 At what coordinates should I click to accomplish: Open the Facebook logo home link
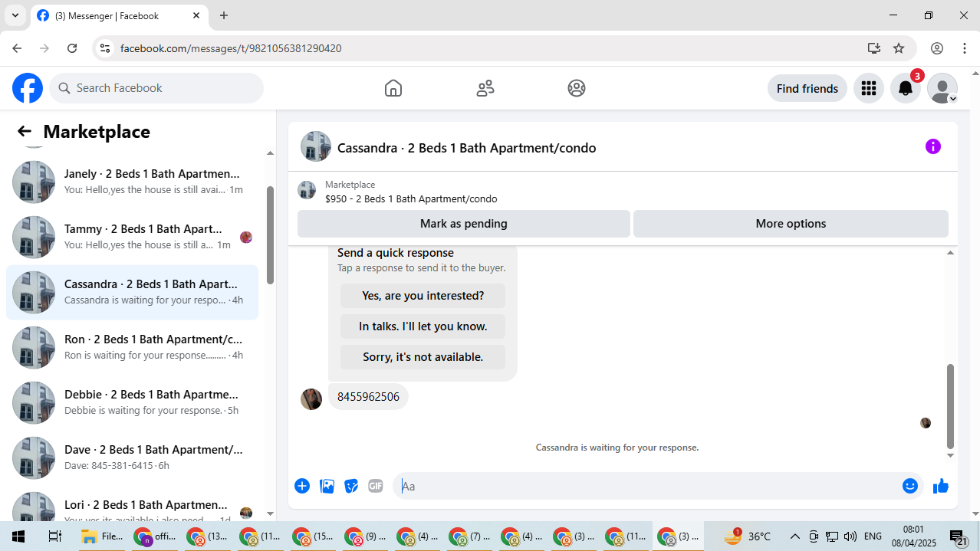click(x=28, y=88)
